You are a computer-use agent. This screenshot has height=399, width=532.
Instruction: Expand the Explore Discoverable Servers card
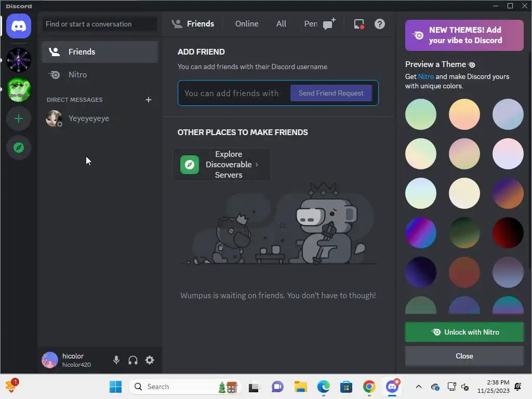pos(222,165)
